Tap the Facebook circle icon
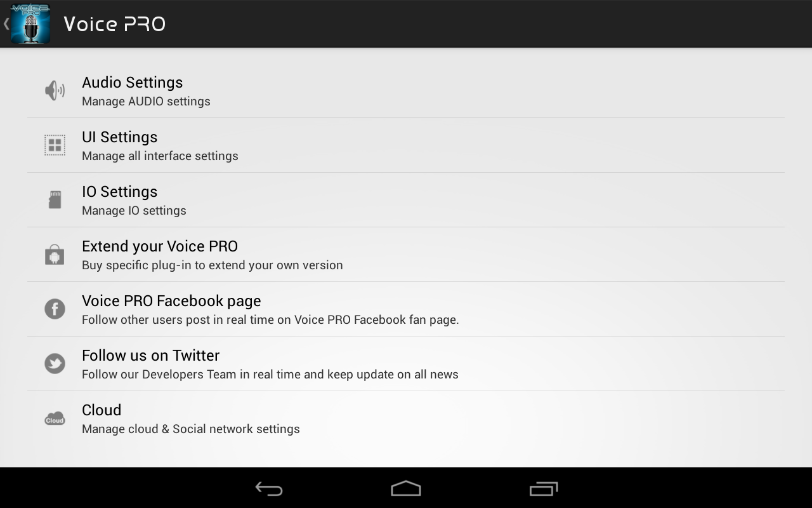This screenshot has width=812, height=508. (55, 309)
